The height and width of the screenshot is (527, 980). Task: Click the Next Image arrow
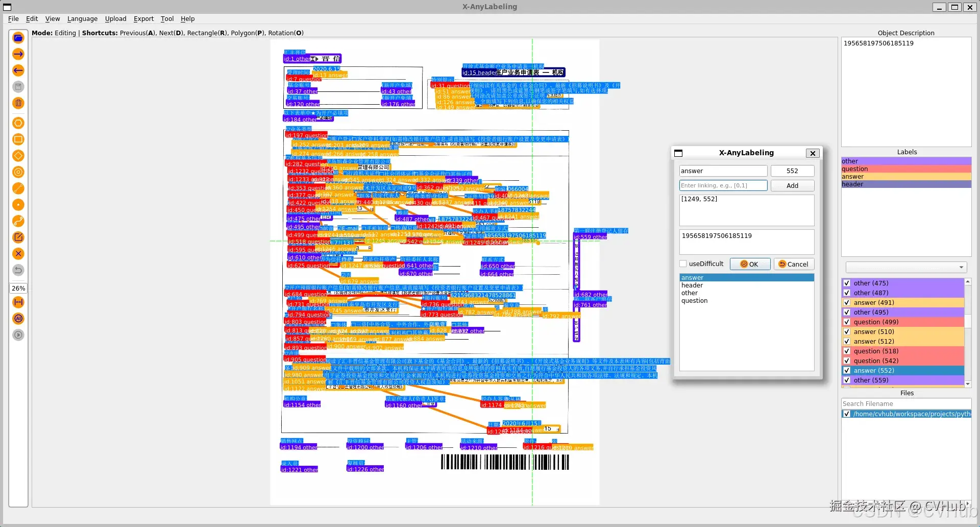[18, 54]
